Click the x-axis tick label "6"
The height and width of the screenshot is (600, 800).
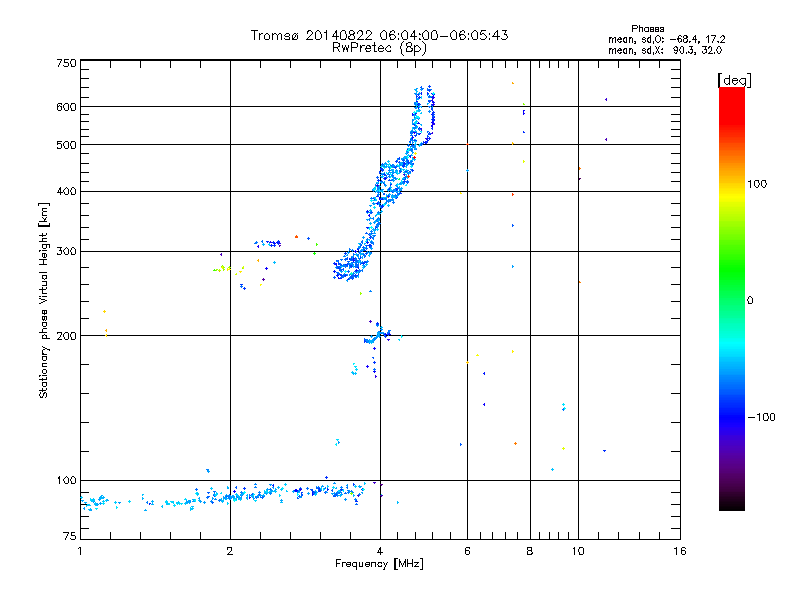[x=467, y=551]
